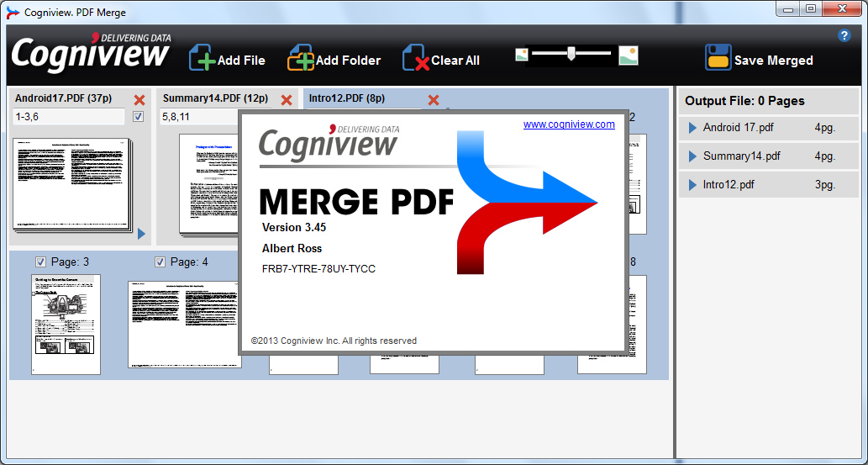Click the large thumbnail size icon
Viewport: 868px width, 465px height.
tap(629, 55)
